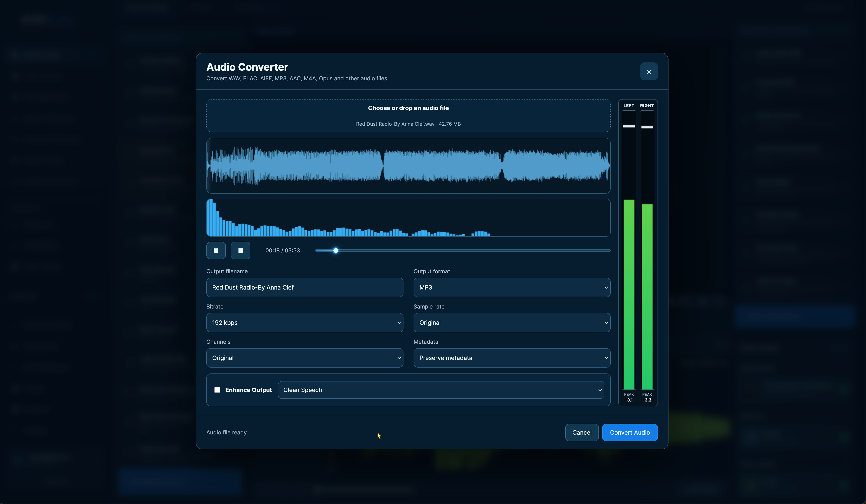Enable the Enhance Output checkbox

pyautogui.click(x=217, y=390)
